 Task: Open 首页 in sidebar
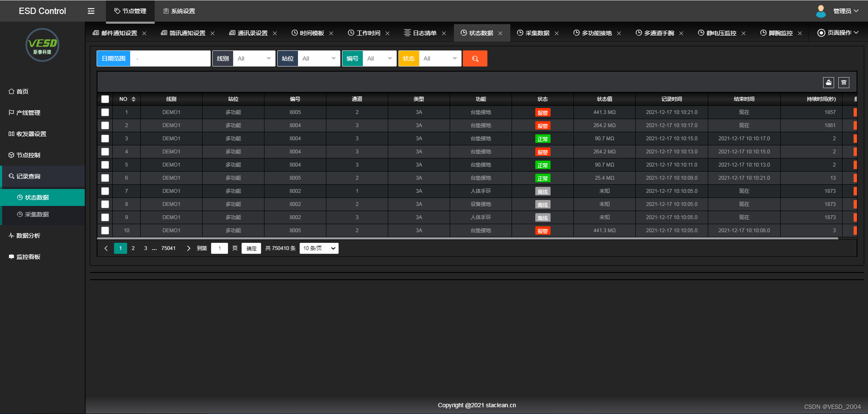point(42,92)
